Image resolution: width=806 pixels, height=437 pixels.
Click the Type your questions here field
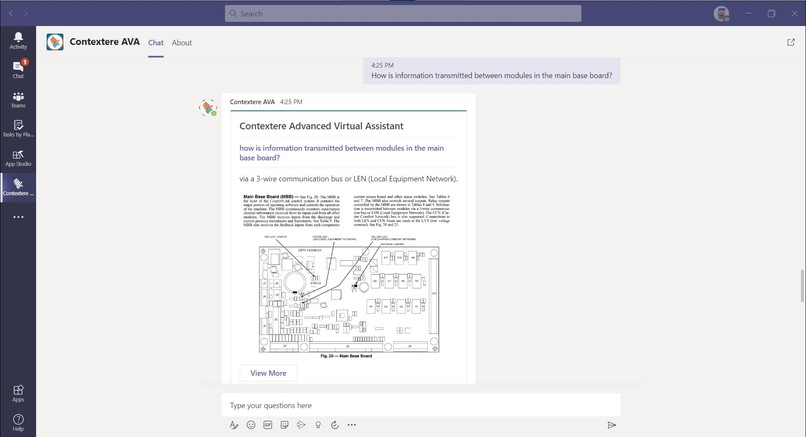420,405
